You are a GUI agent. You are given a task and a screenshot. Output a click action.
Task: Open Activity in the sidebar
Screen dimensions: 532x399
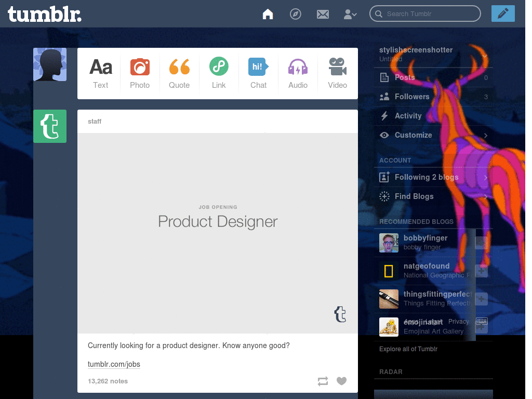(x=433, y=116)
